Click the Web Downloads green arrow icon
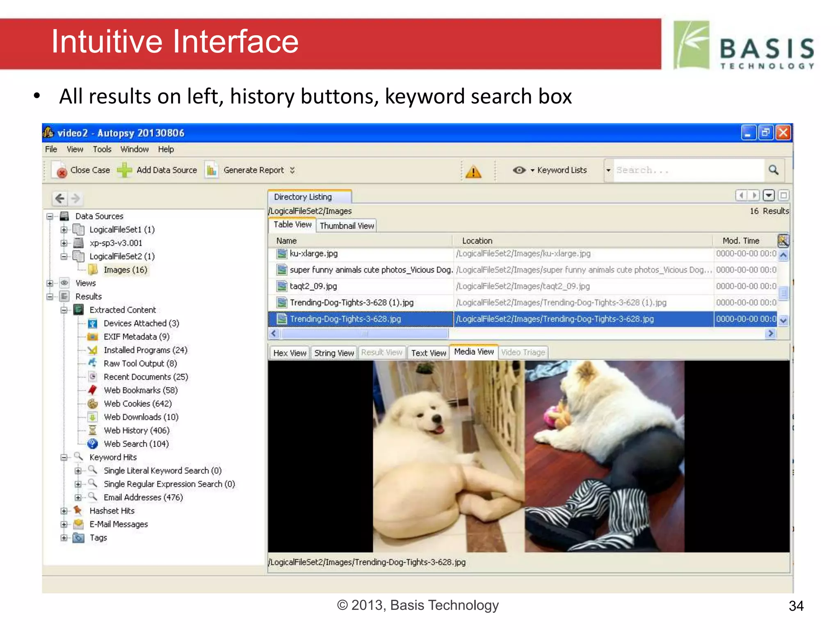The image size is (840, 630). [93, 417]
